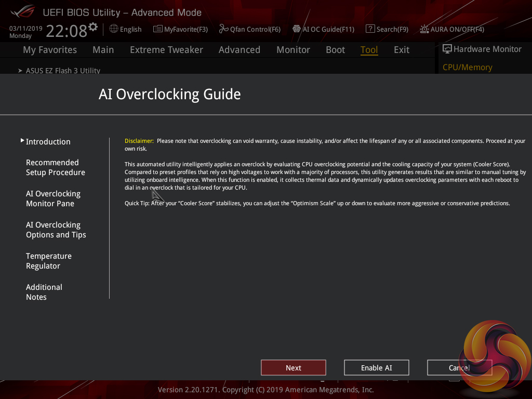Image resolution: width=532 pixels, height=399 pixels.
Task: Go to the Advanced tab
Action: (x=240, y=50)
